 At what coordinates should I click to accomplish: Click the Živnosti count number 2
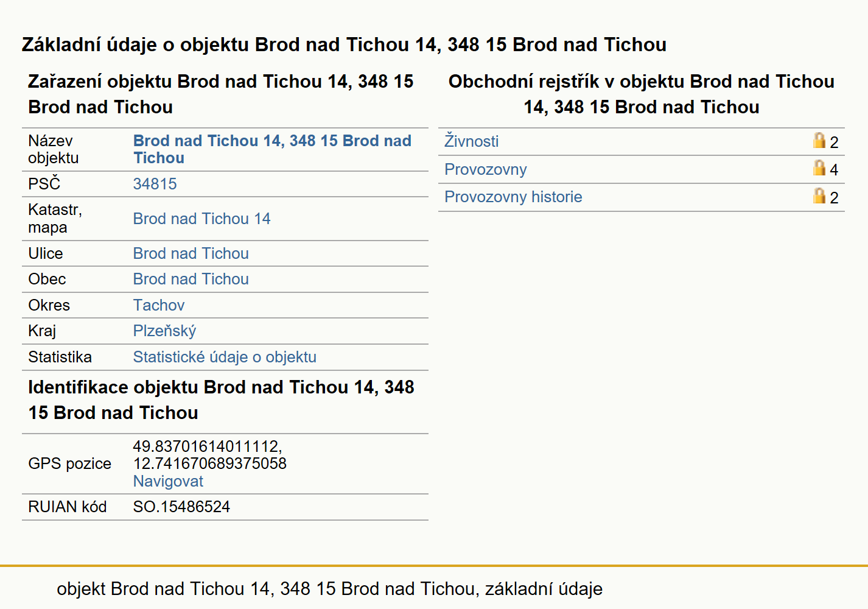click(x=834, y=143)
